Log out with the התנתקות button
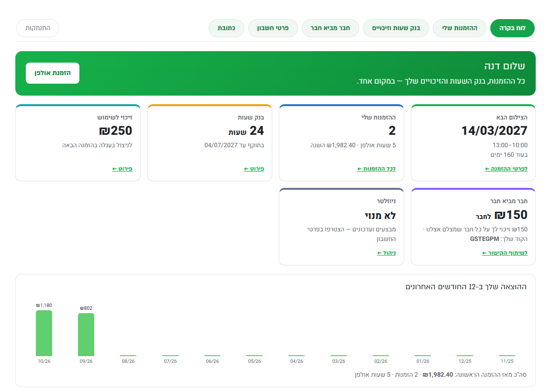This screenshot has height=392, width=551. click(38, 28)
